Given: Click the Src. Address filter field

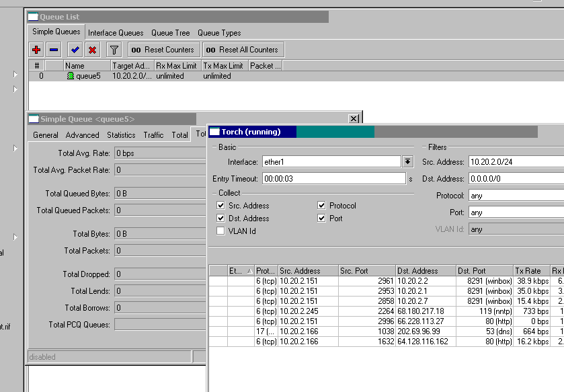Looking at the screenshot, I should pyautogui.click(x=516, y=162).
